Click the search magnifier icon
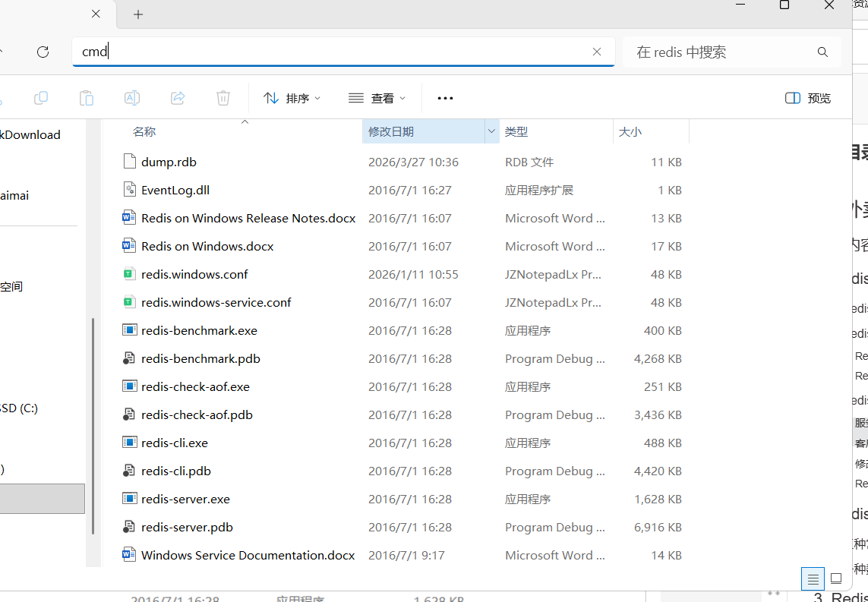The width and height of the screenshot is (868, 602). 822,52
